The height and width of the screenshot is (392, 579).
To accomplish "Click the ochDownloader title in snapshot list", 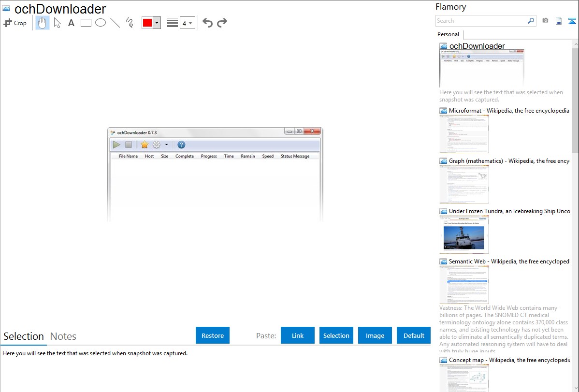I will coord(477,46).
